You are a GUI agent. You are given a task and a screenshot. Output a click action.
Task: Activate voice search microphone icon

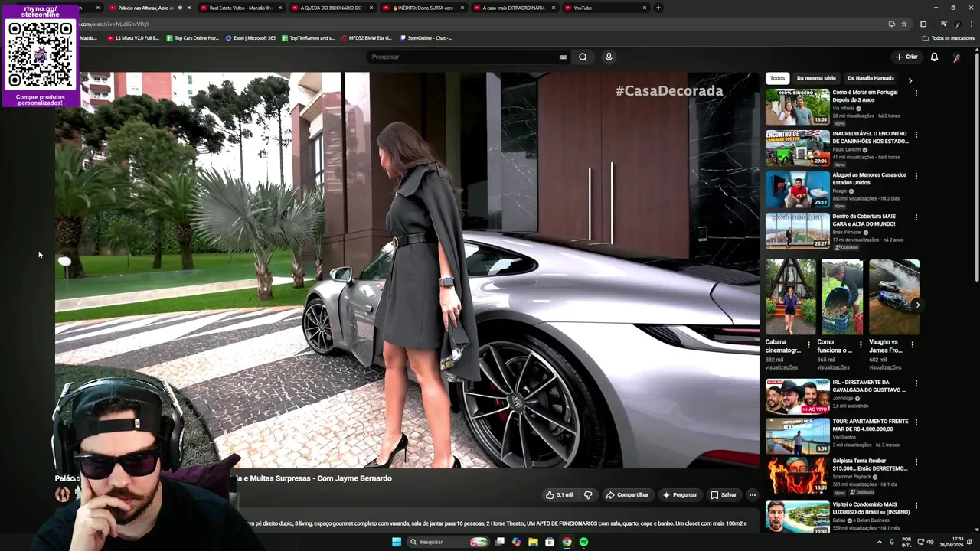tap(609, 57)
